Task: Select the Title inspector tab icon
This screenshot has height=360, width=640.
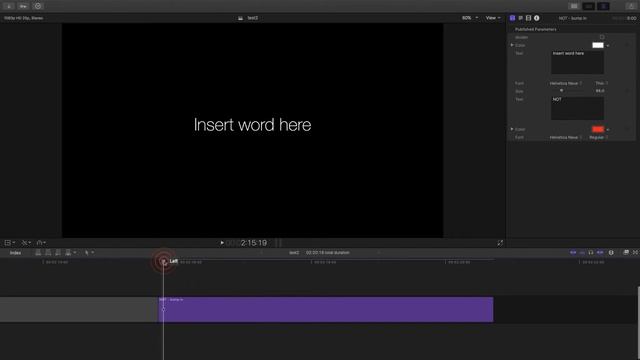Action: coord(512,18)
